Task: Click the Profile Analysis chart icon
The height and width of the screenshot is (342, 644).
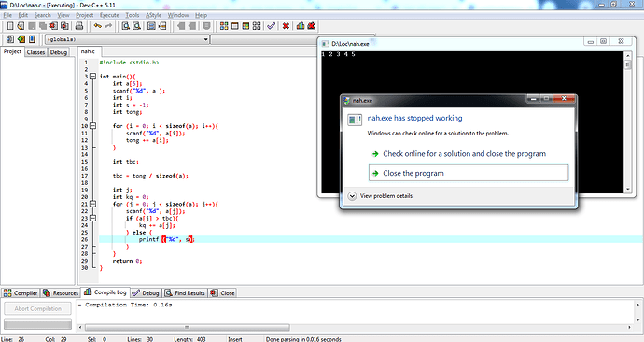Action: (301, 26)
